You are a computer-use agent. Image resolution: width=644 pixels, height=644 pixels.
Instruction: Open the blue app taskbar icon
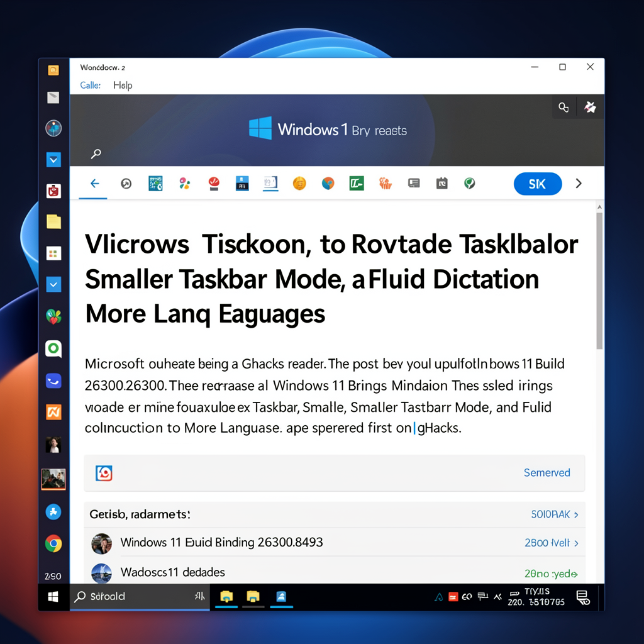point(281,596)
